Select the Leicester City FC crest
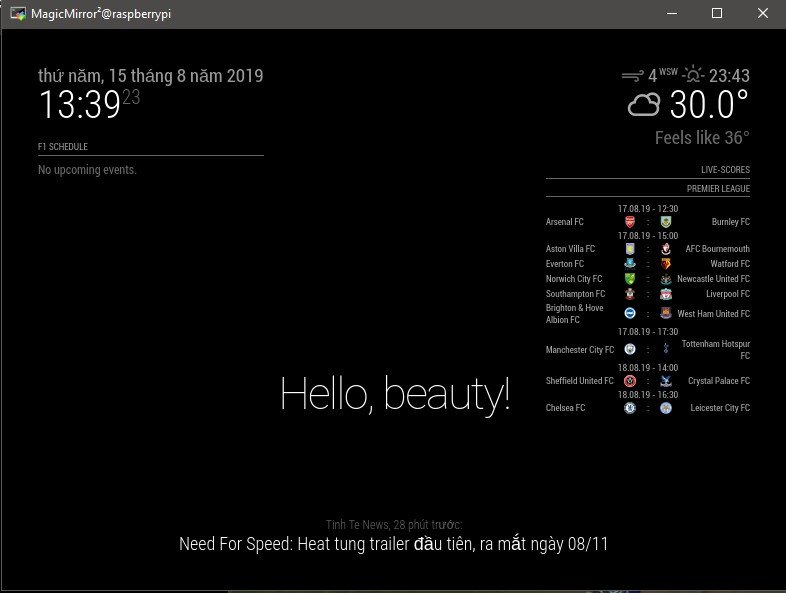The height and width of the screenshot is (593, 786). coord(666,408)
